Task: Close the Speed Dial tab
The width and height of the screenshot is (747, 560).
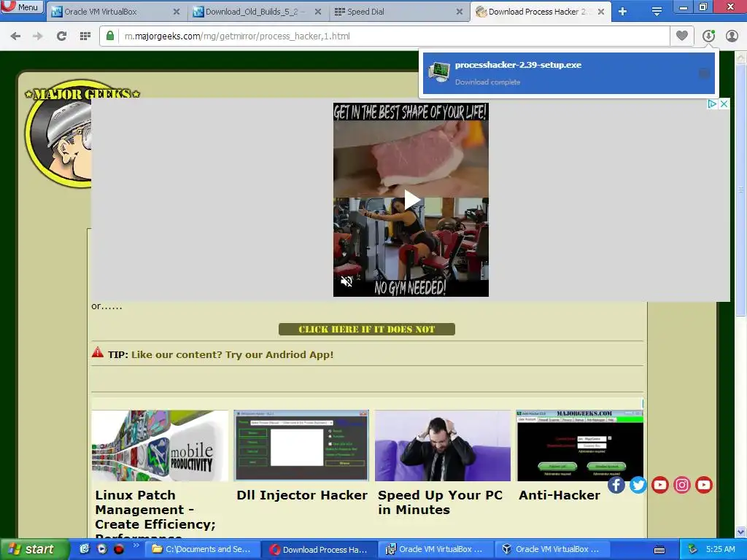Action: click(460, 12)
